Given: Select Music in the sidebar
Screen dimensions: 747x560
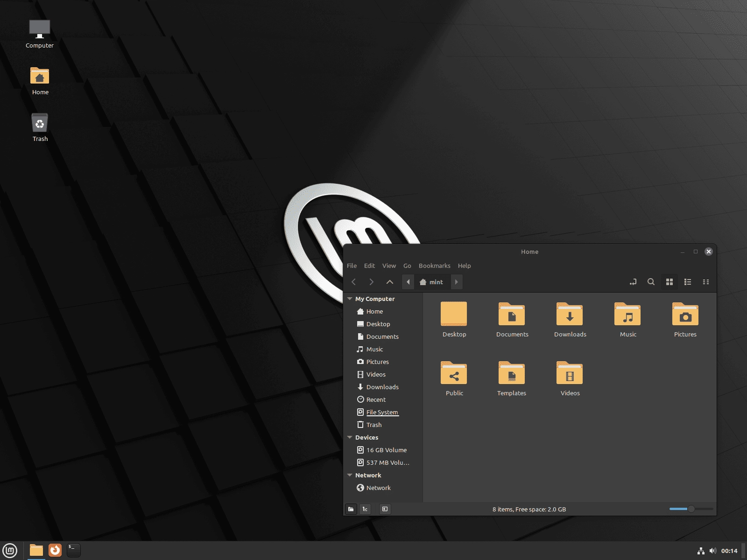Looking at the screenshot, I should click(x=384, y=349).
